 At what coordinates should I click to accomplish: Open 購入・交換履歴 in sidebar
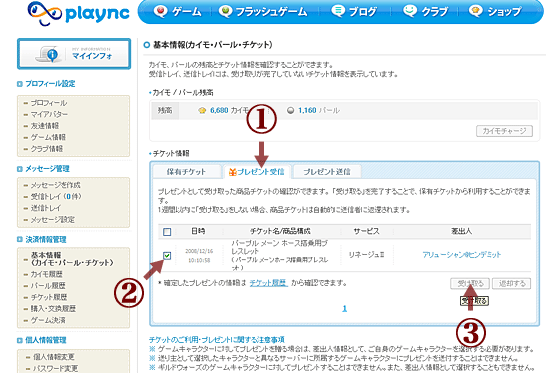pyautogui.click(x=53, y=309)
